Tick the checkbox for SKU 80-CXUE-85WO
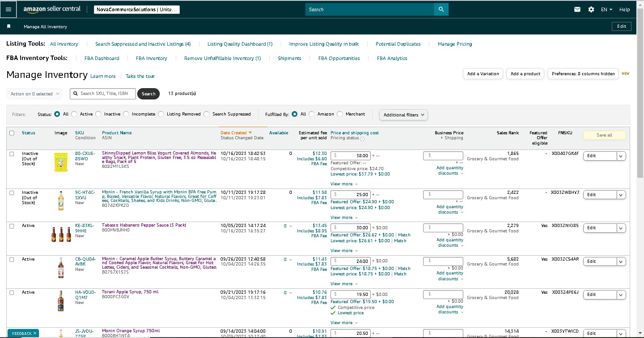 12,154
